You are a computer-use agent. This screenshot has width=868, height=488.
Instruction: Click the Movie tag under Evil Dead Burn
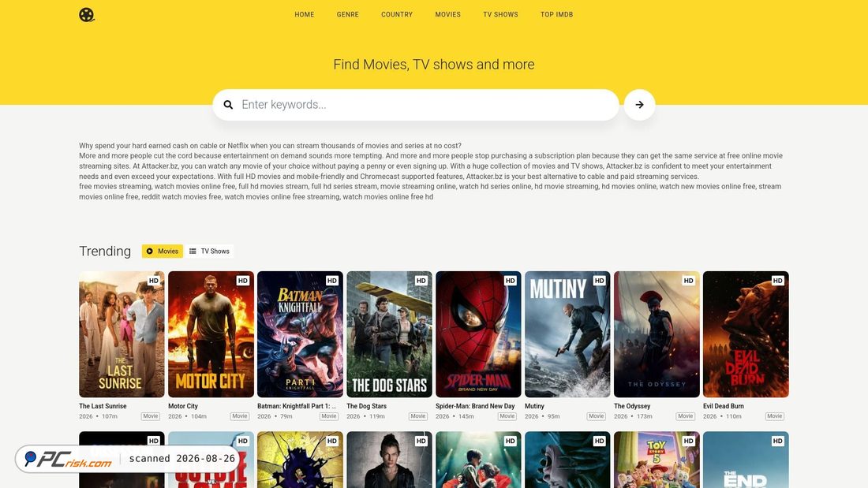[x=774, y=416]
